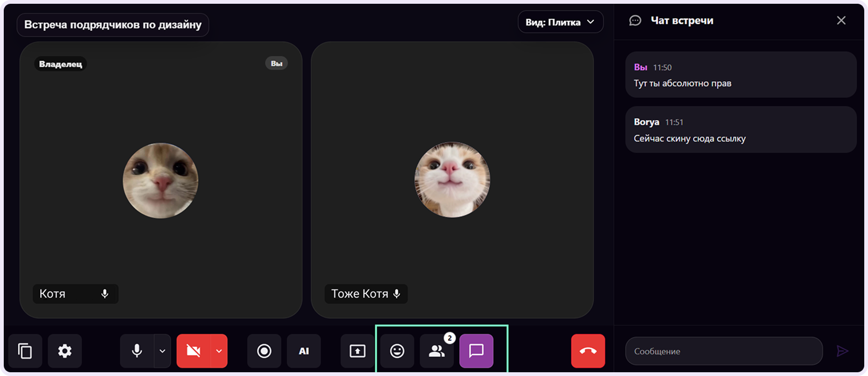This screenshot has width=868, height=376.
Task: Show the participants list
Action: (437, 351)
